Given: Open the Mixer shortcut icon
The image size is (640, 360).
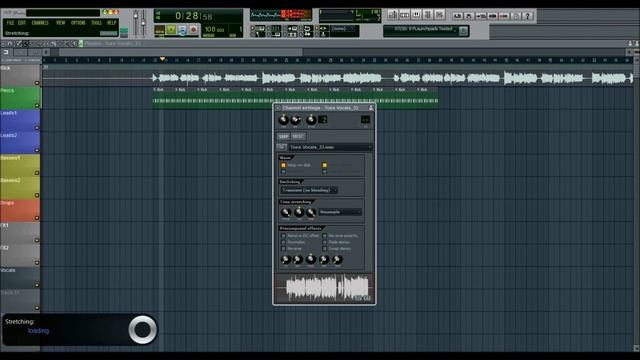Looking at the screenshot, I should (440, 15).
